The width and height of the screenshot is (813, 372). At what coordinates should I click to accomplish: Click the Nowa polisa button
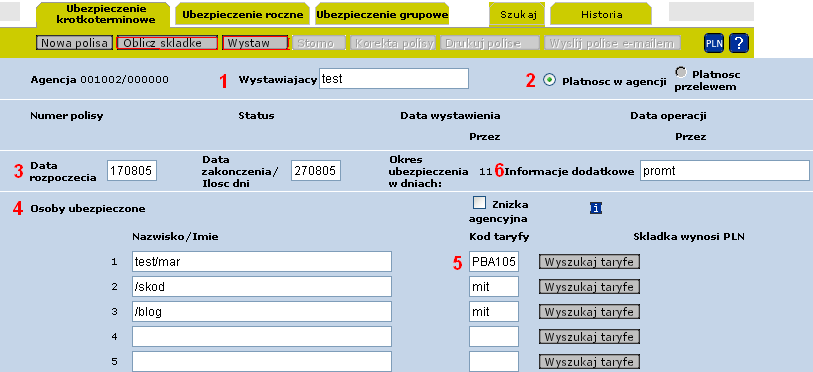[x=74, y=43]
